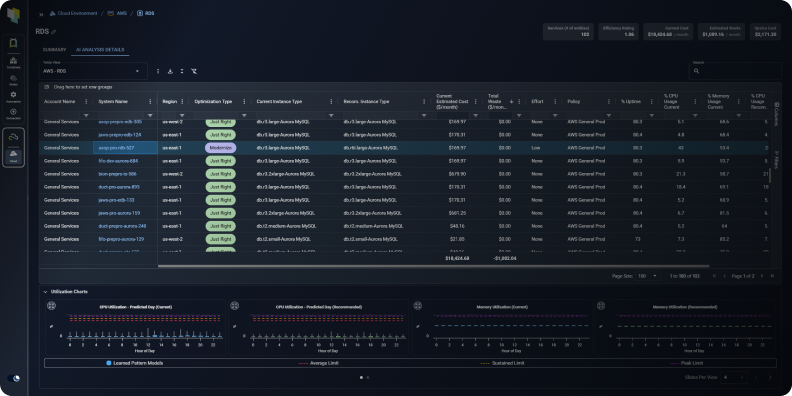Open Region filter dropdown arrow
The image size is (792, 396).
(x=182, y=116)
